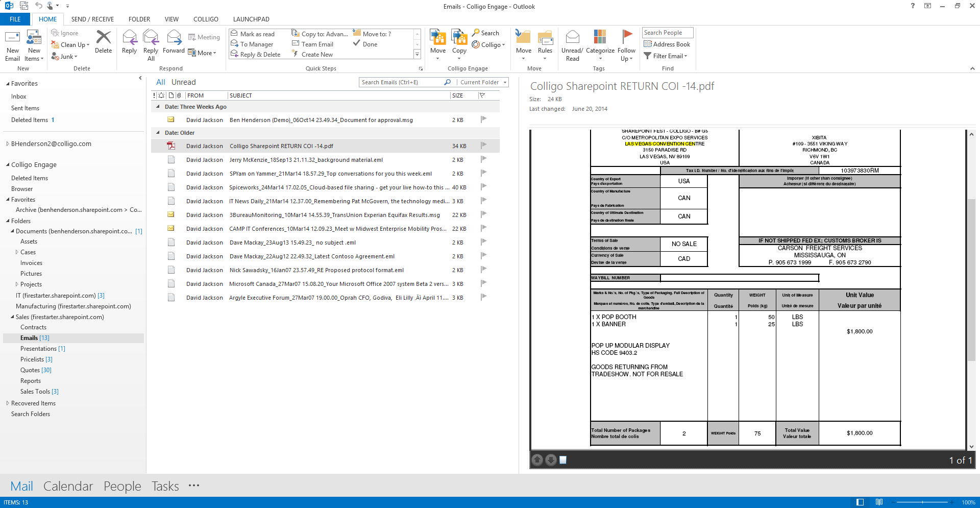Image resolution: width=980 pixels, height=508 pixels.
Task: Open the LAUNCHPAD ribbon tab
Action: [251, 19]
